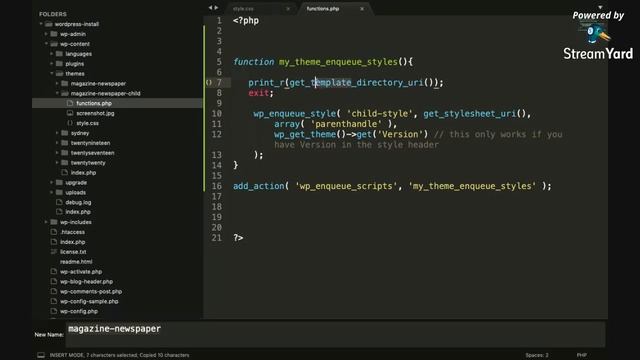This screenshot has width=640, height=360.
Task: Click 'my_theme_enqueue_styles' function name on line 5
Action: 338,62
